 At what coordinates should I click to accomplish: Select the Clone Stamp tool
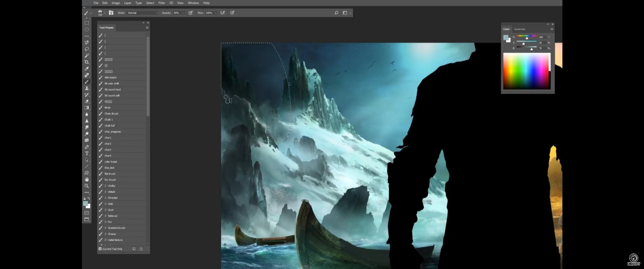(x=87, y=88)
